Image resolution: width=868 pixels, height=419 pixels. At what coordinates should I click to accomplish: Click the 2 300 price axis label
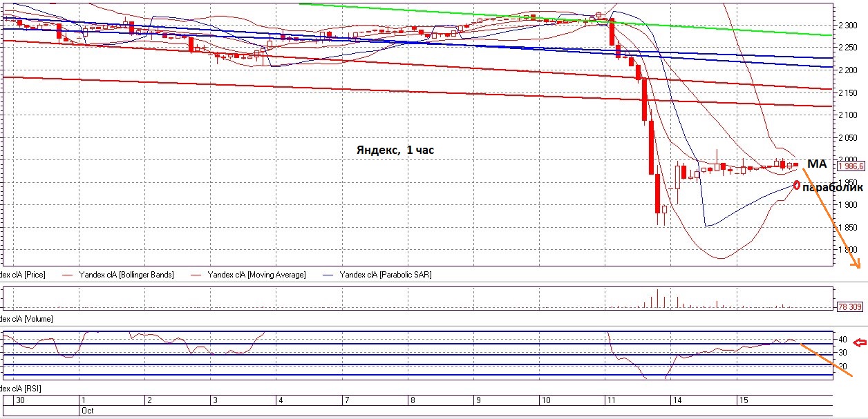pyautogui.click(x=848, y=26)
